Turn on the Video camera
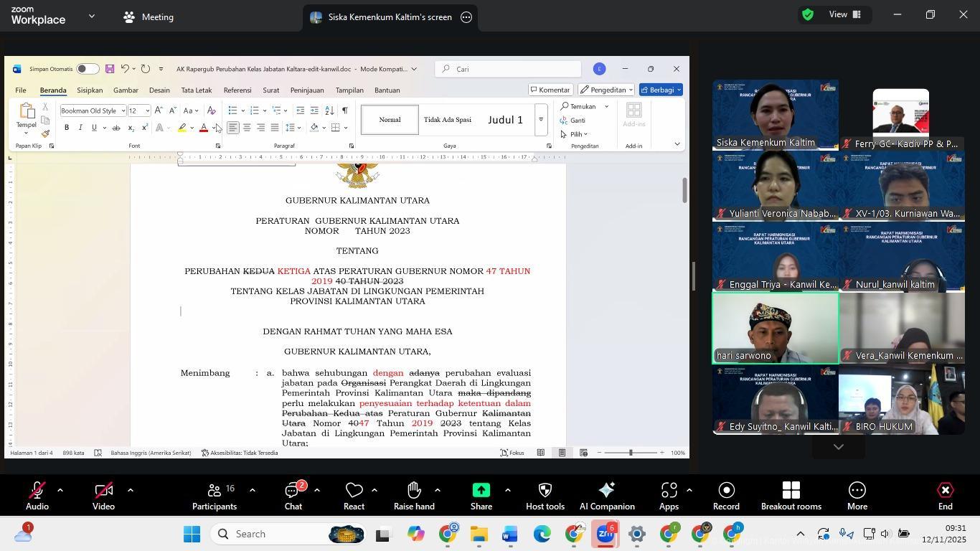Screen dimensions: 980x551 click(x=103, y=491)
